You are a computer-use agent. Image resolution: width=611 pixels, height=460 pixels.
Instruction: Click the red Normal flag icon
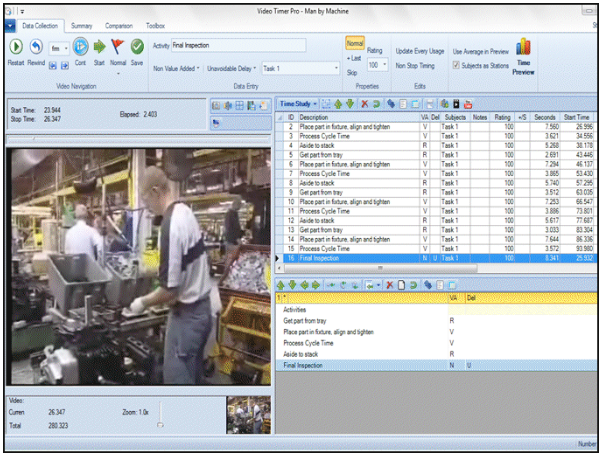[117, 47]
